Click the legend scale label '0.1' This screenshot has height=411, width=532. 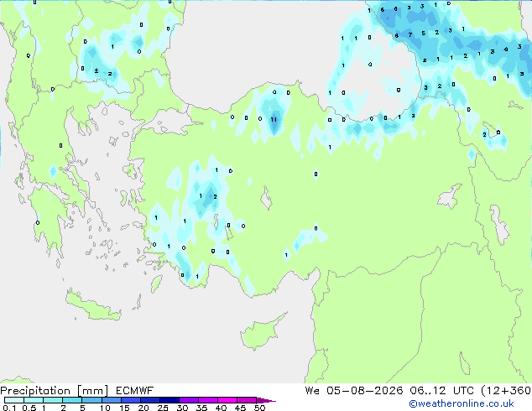[9, 408]
